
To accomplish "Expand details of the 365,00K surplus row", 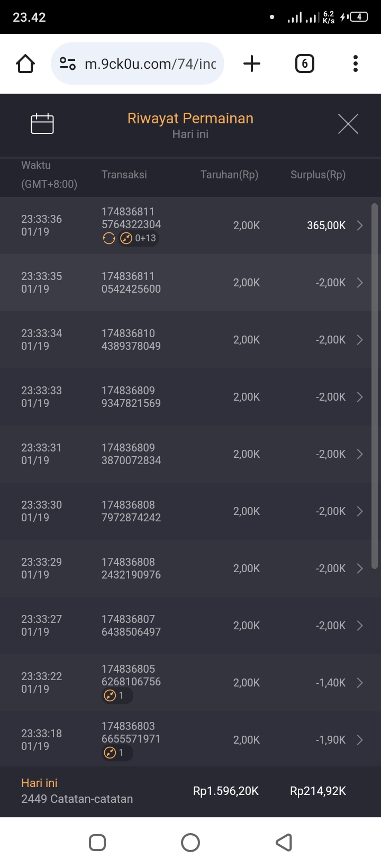I will pyautogui.click(x=360, y=225).
